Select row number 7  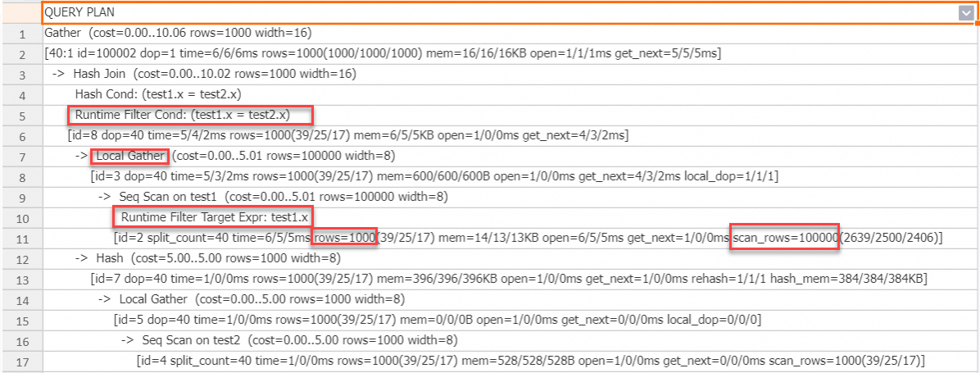click(x=20, y=156)
